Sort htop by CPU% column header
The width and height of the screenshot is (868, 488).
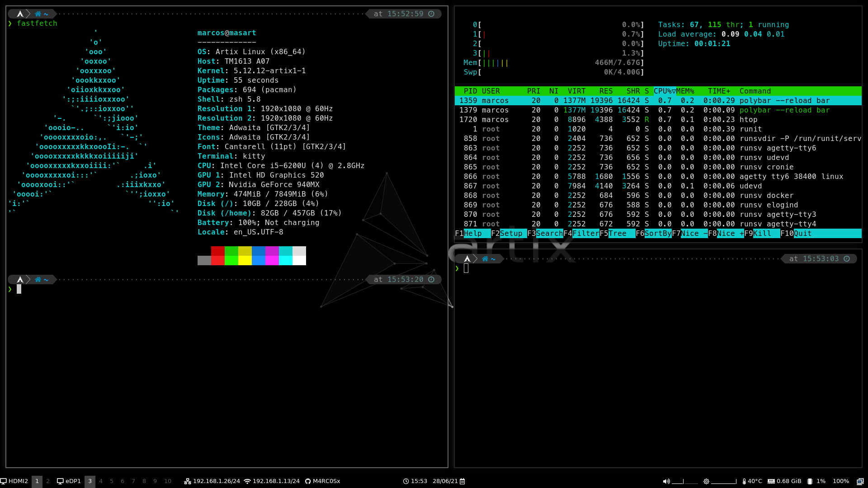click(664, 91)
